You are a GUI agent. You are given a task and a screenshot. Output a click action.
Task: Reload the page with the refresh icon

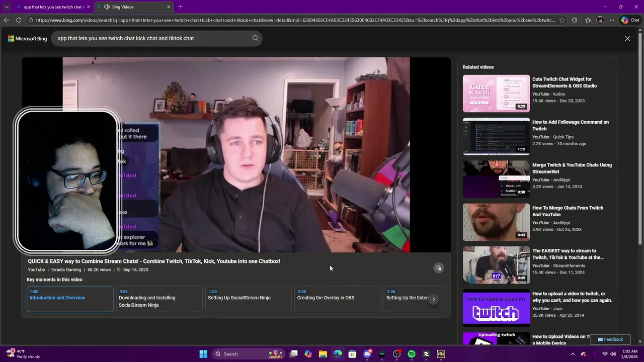(19, 20)
